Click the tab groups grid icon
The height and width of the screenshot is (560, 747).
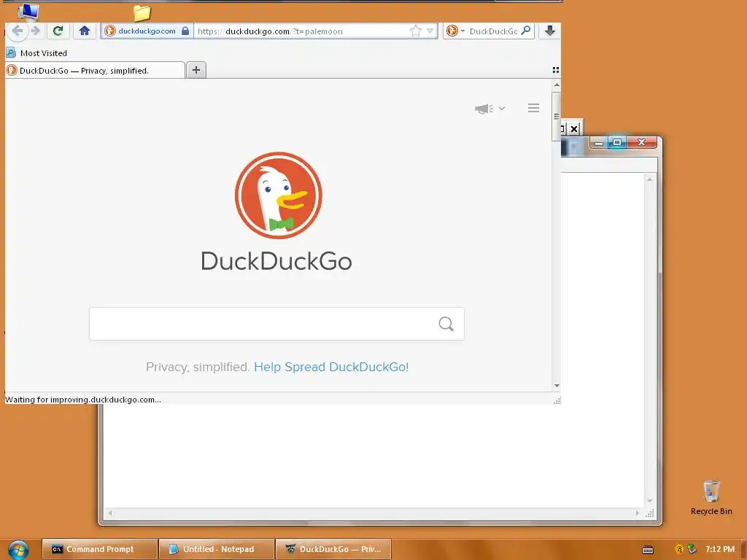pos(555,70)
